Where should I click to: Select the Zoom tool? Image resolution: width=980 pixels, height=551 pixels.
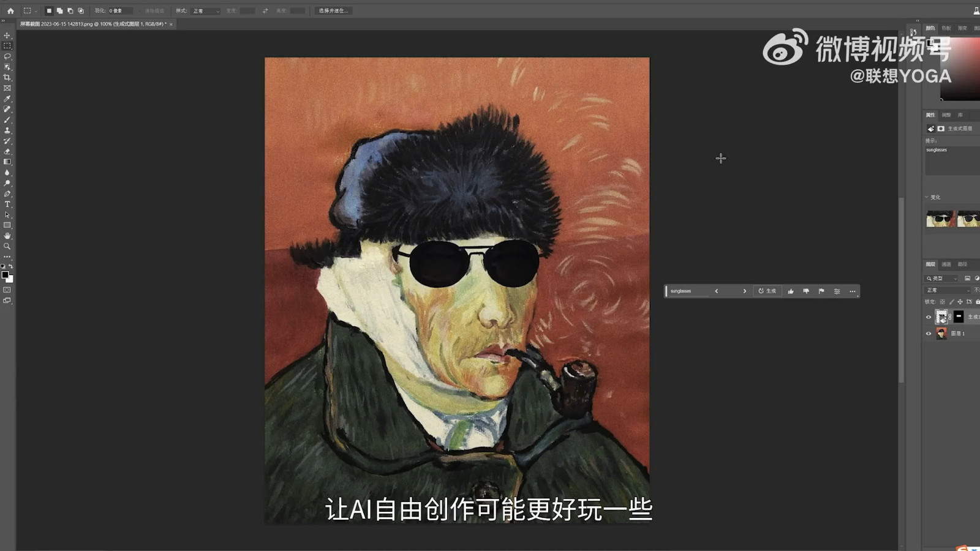pos(7,246)
